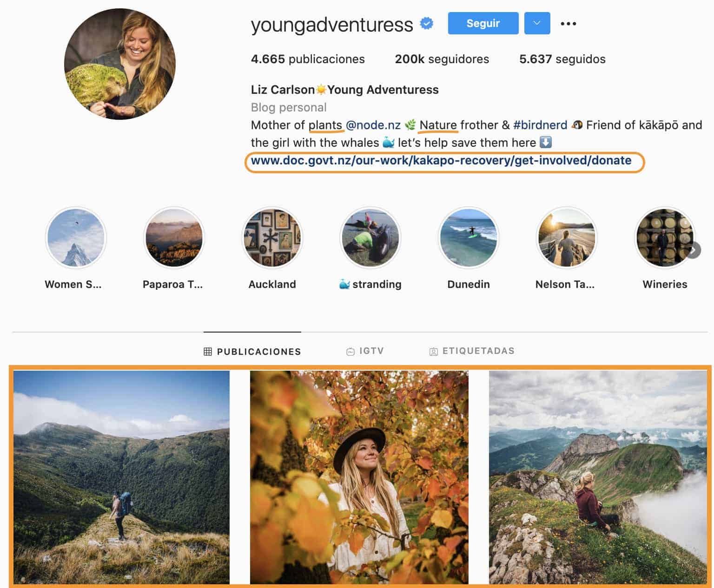Click the blue verified badge next to username
Image resolution: width=714 pixels, height=588 pixels.
click(x=426, y=23)
